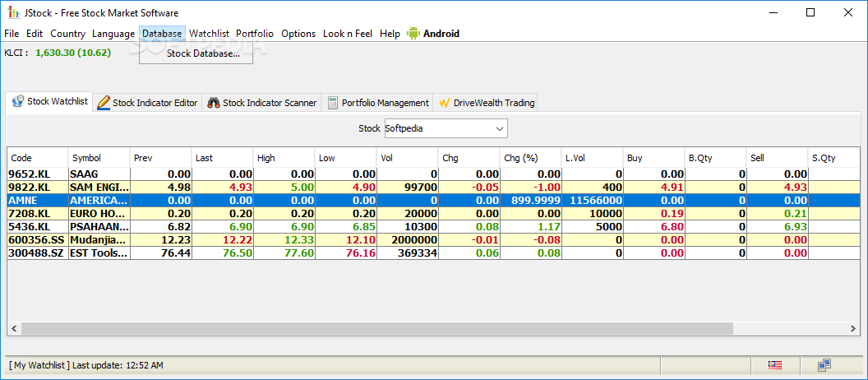Image resolution: width=868 pixels, height=380 pixels.
Task: Open the Language menu
Action: pyautogui.click(x=113, y=33)
